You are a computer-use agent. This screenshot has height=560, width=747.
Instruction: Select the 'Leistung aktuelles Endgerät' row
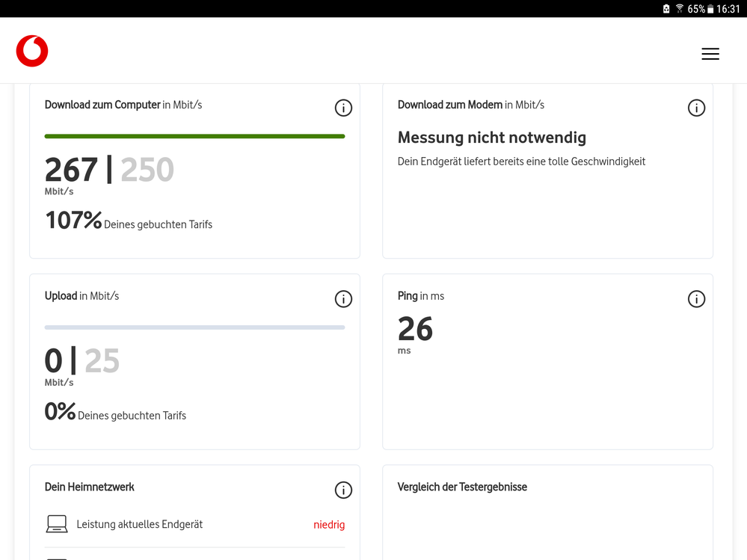pos(140,525)
